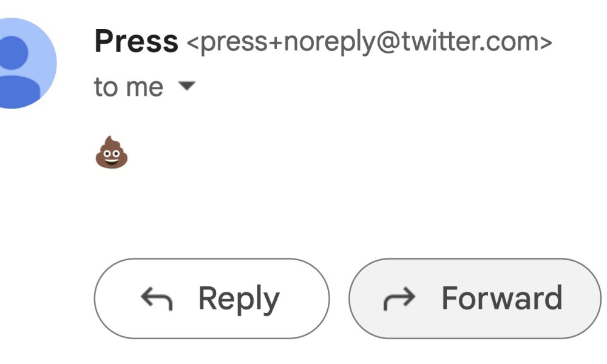Forward this email message
The image size is (607, 364).
(x=475, y=298)
